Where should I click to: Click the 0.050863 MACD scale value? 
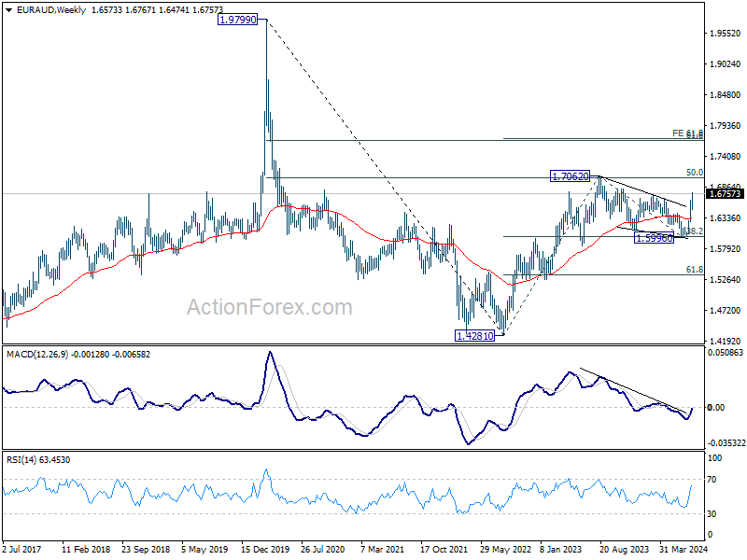coord(726,353)
